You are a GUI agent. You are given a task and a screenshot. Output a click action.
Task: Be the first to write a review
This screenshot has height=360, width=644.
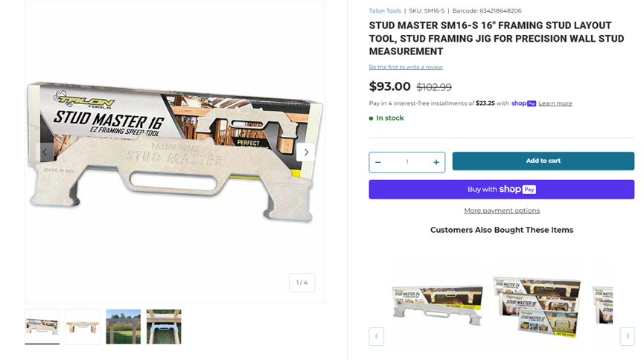click(406, 67)
